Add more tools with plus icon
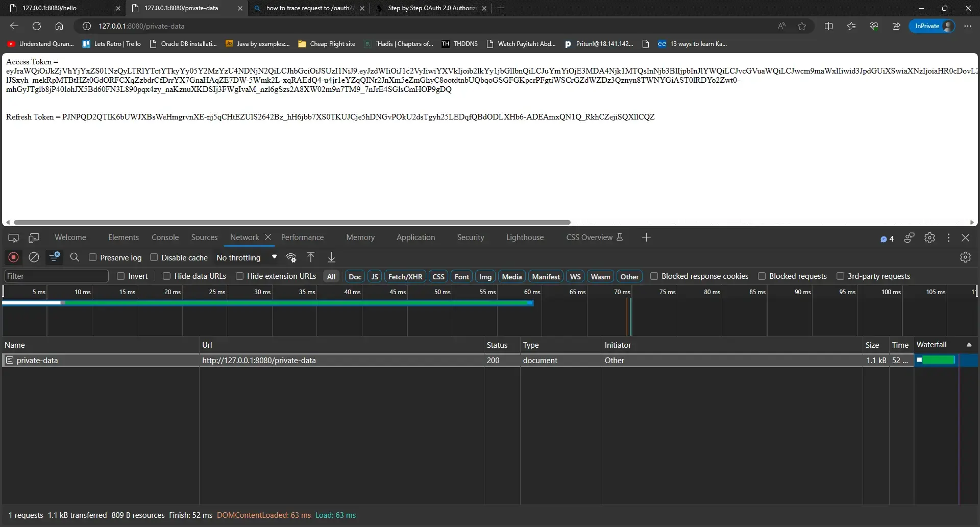 click(646, 237)
